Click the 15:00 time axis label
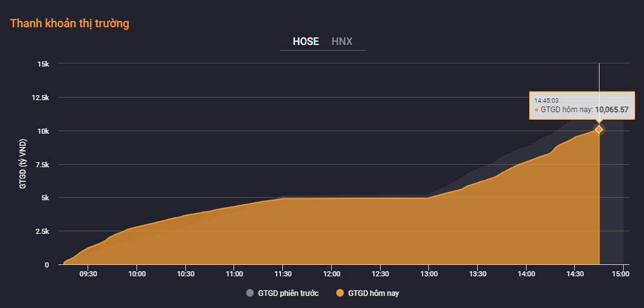This screenshot has width=644, height=308. pos(621,274)
